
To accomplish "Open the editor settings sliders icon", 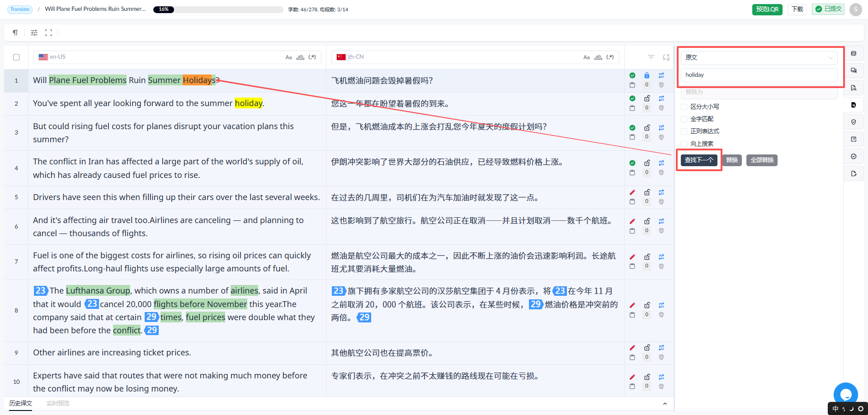I will click(34, 33).
